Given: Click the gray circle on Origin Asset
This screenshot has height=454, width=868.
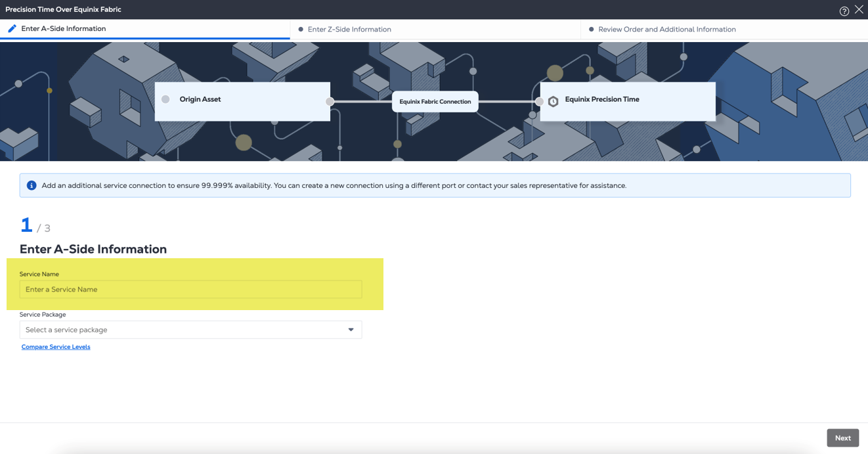Looking at the screenshot, I should [165, 99].
